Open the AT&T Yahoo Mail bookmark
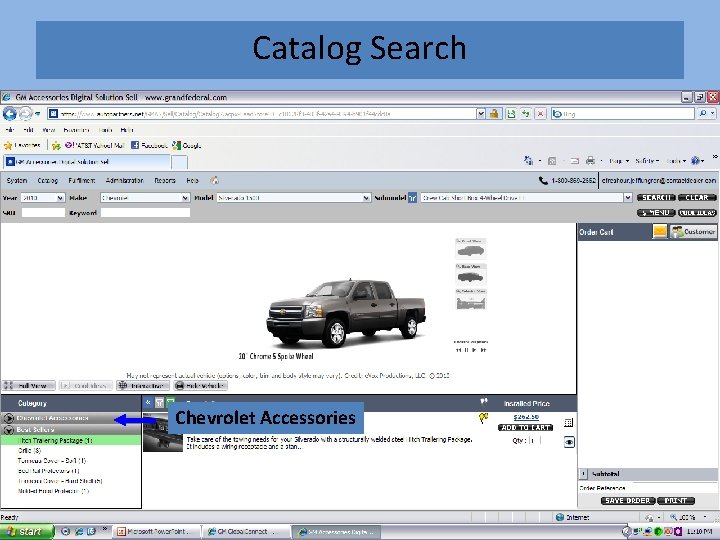 pos(95,146)
